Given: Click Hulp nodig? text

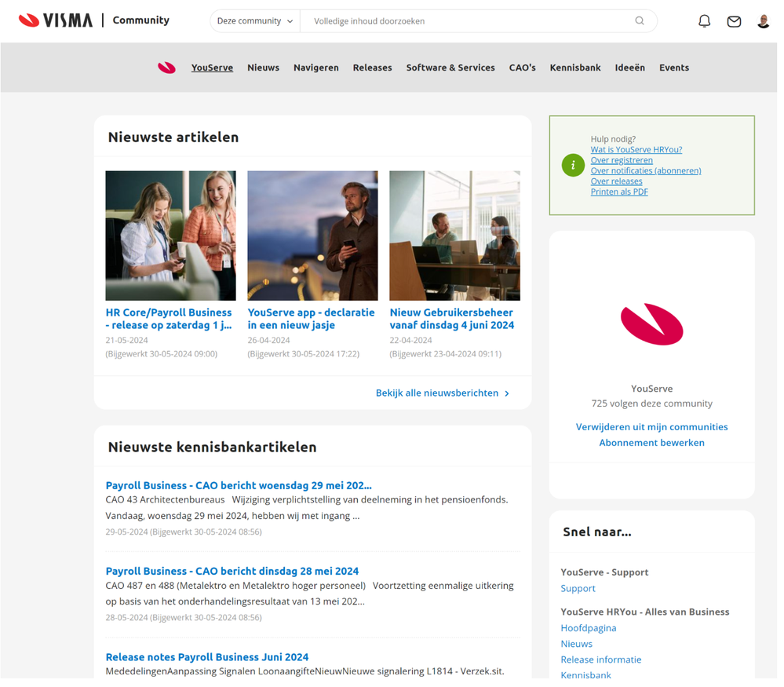Looking at the screenshot, I should pyautogui.click(x=613, y=139).
